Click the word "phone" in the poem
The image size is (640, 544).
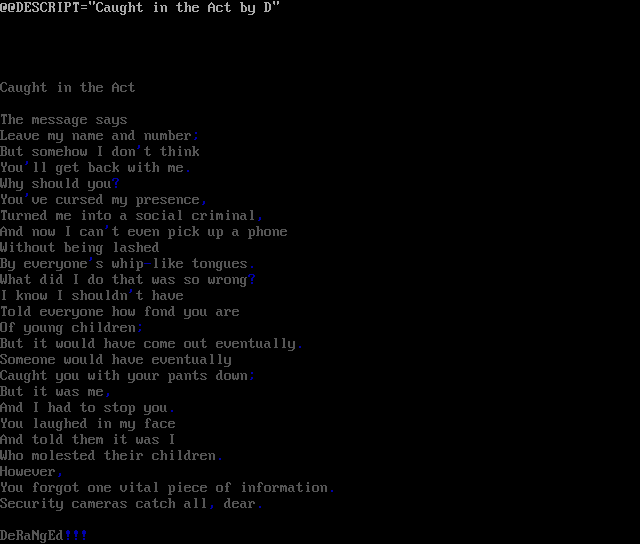coord(267,232)
